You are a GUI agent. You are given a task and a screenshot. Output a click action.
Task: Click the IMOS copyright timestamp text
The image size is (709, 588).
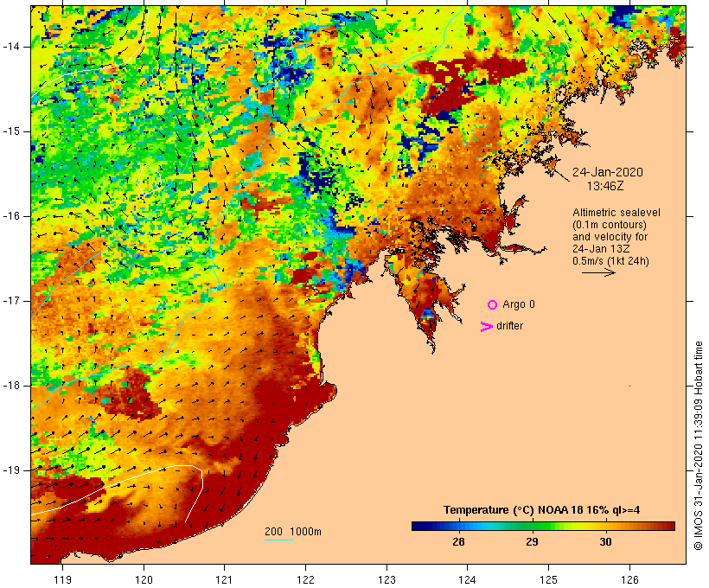(x=698, y=445)
